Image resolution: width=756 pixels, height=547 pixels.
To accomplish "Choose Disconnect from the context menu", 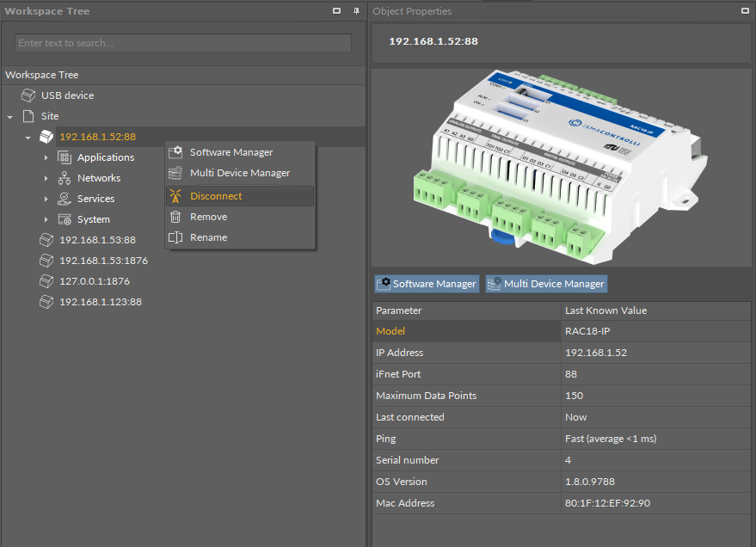I will coord(216,196).
